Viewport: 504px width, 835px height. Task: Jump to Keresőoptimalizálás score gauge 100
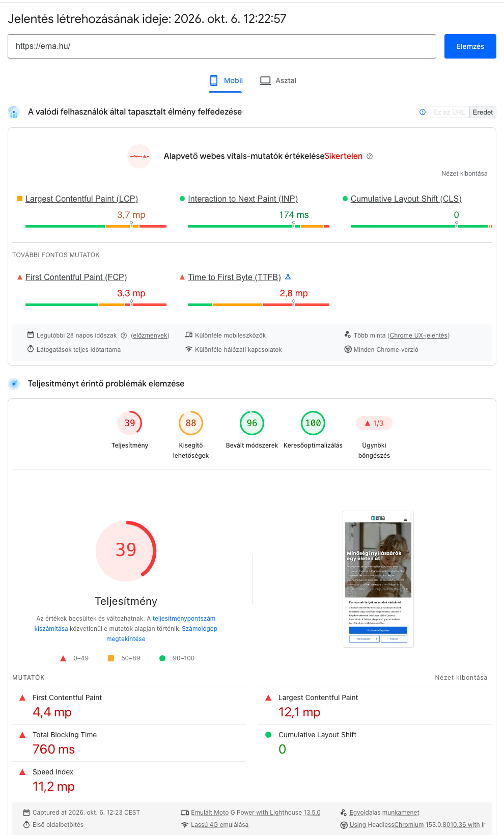point(313,423)
